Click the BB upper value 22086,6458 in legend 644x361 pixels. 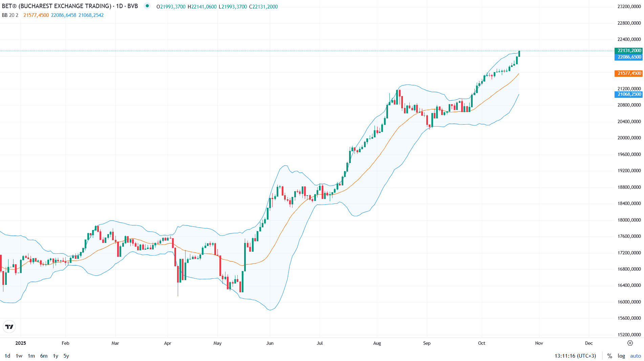tap(64, 15)
